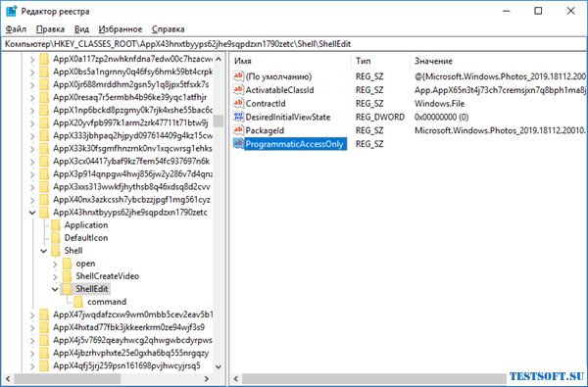
Task: Click the ProgrammaticAccessOnly value icon
Action: click(x=238, y=144)
